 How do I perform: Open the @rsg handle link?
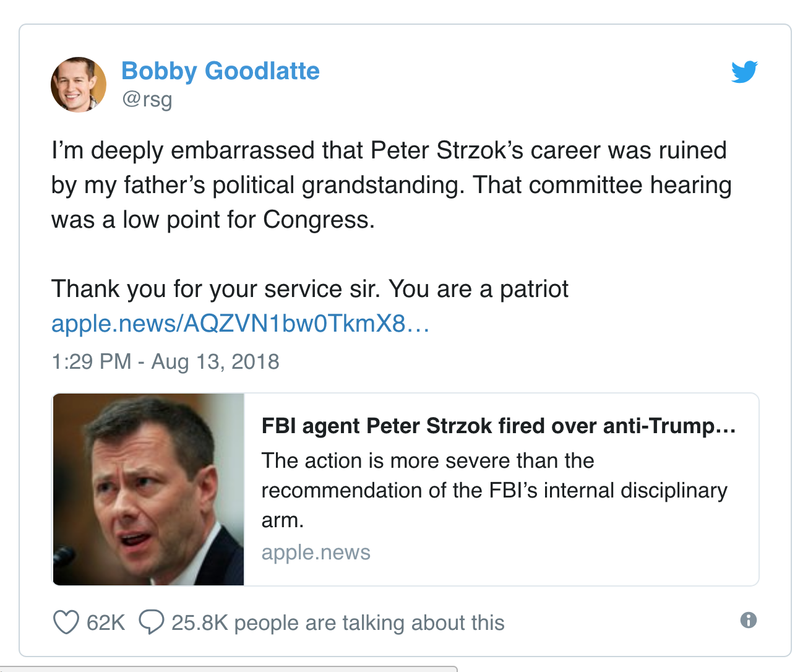(147, 99)
